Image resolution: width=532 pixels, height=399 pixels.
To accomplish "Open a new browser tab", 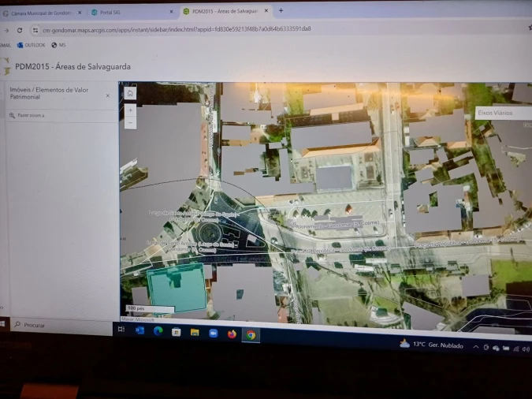I will coord(281,11).
